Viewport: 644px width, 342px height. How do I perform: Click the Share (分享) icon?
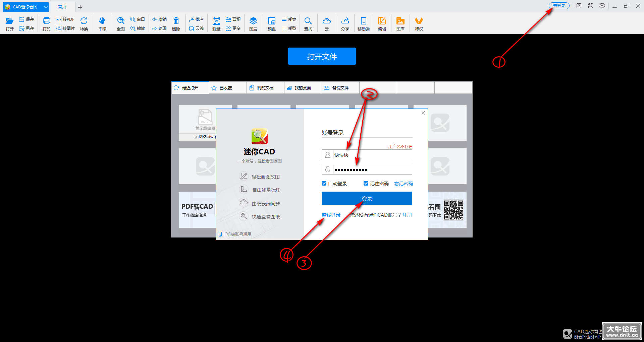(345, 21)
